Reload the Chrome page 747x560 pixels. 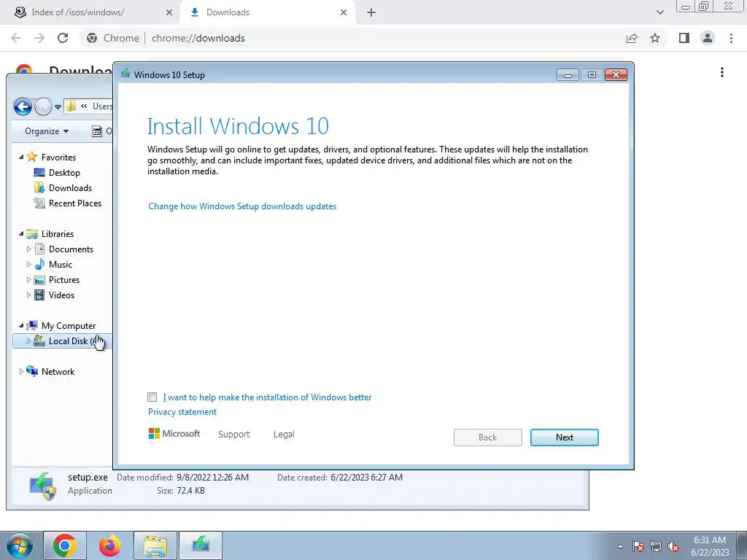pos(63,38)
